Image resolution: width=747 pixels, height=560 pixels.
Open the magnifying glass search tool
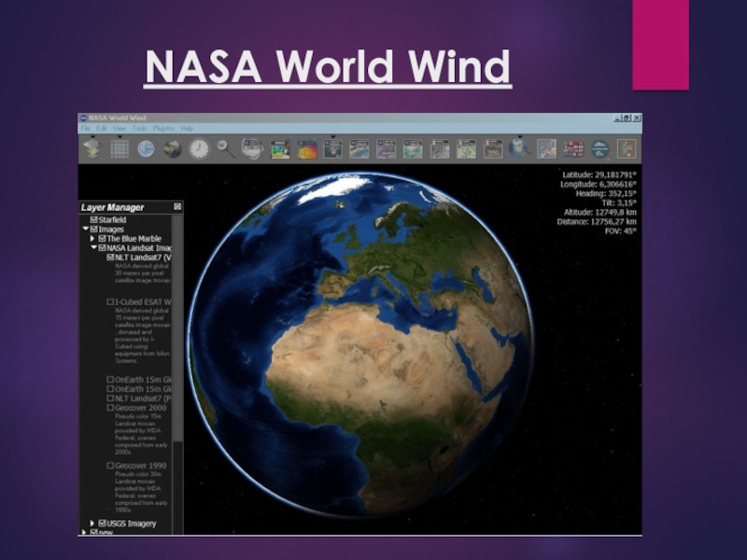(x=226, y=148)
